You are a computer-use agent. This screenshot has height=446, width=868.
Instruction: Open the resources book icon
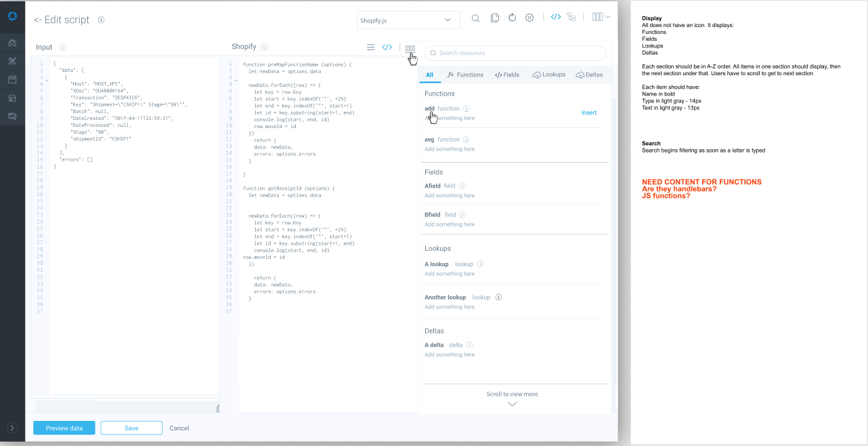tap(410, 48)
